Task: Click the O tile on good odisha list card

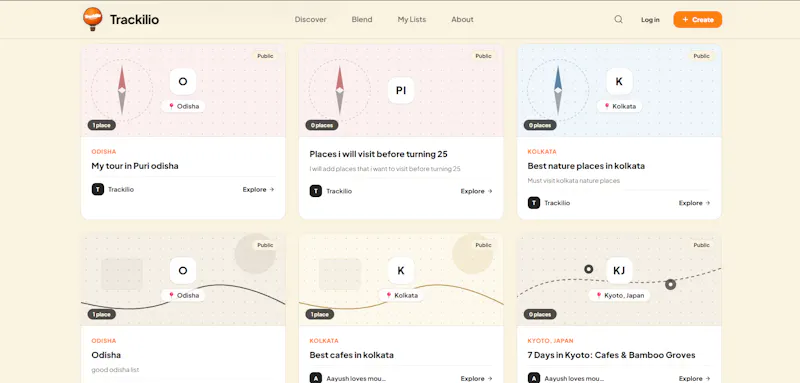Action: (183, 271)
